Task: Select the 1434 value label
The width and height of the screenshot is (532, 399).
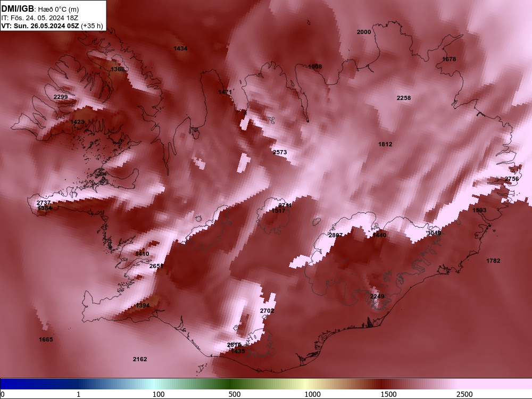Action: click(180, 48)
